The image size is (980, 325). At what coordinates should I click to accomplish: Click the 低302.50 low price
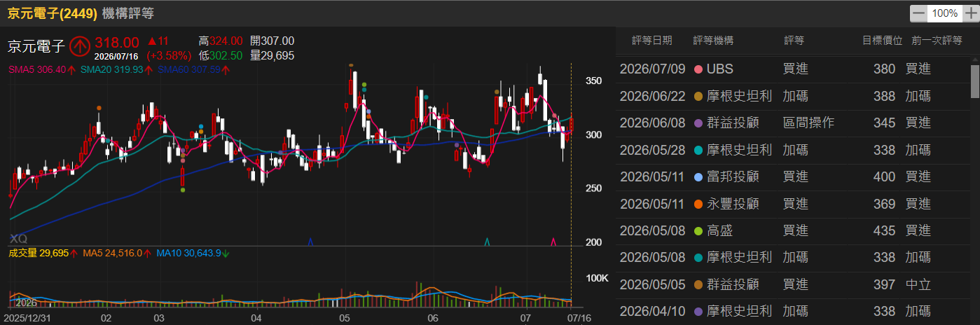point(221,55)
